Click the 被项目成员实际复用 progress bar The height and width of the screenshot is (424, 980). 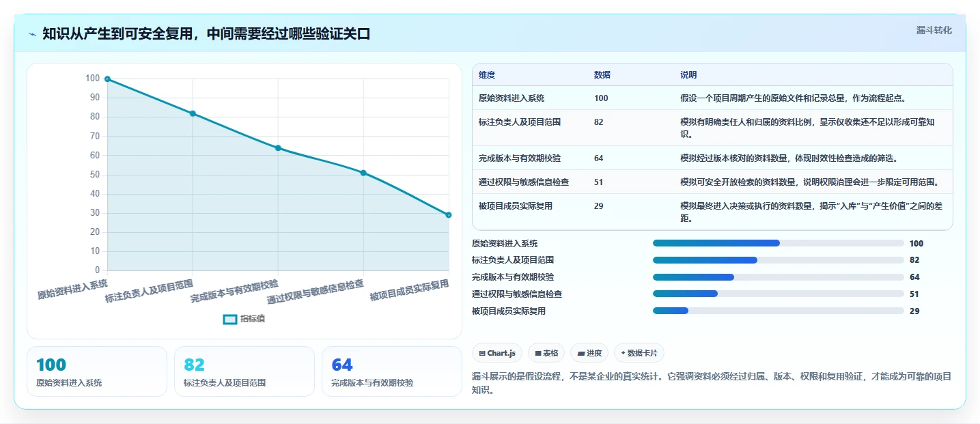coord(779,311)
